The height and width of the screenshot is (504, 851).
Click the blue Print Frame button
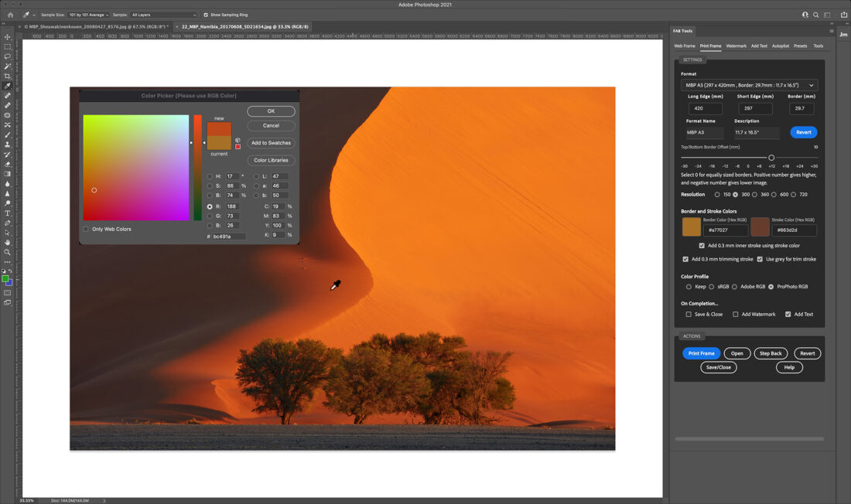point(701,353)
